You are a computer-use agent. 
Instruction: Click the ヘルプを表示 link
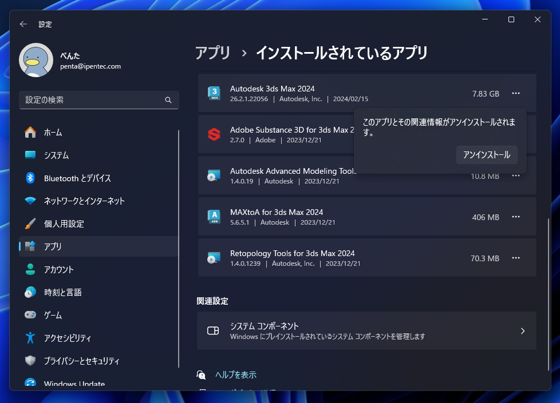point(236,375)
